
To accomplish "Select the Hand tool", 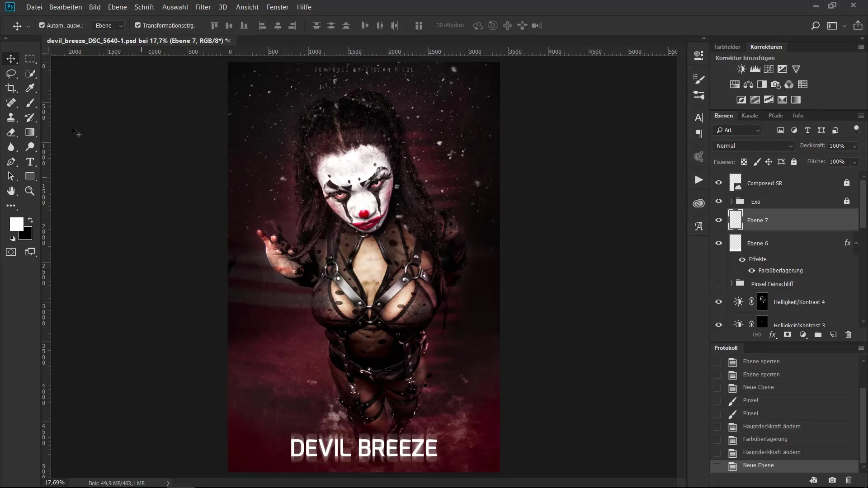I will (11, 191).
